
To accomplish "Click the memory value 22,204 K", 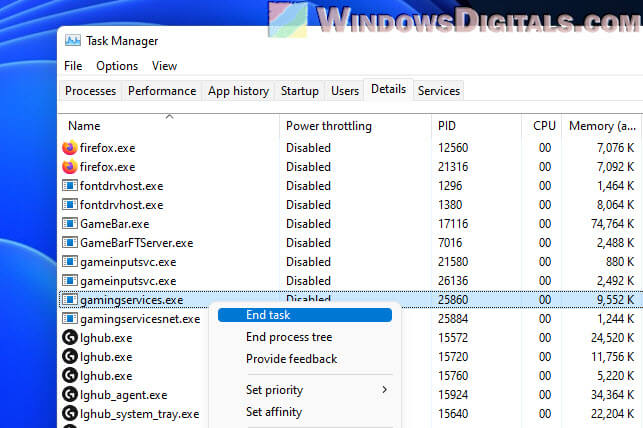I will coord(613,414).
